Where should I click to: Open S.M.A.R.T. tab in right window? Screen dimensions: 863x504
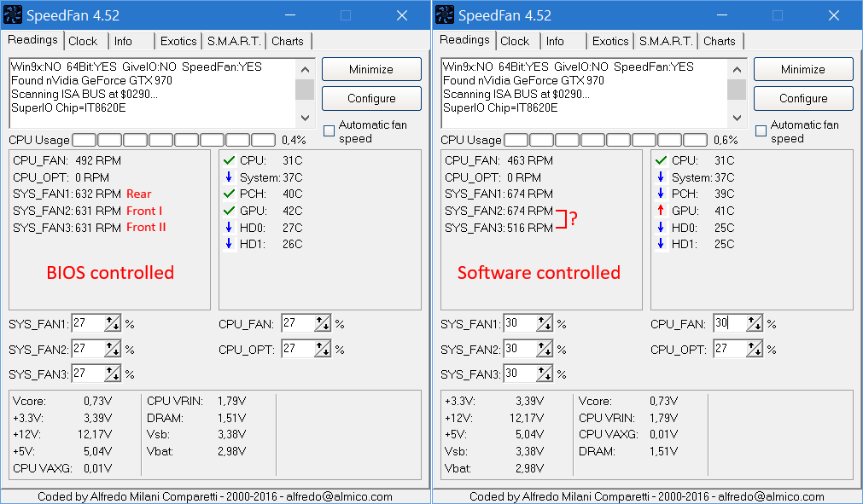pos(666,41)
